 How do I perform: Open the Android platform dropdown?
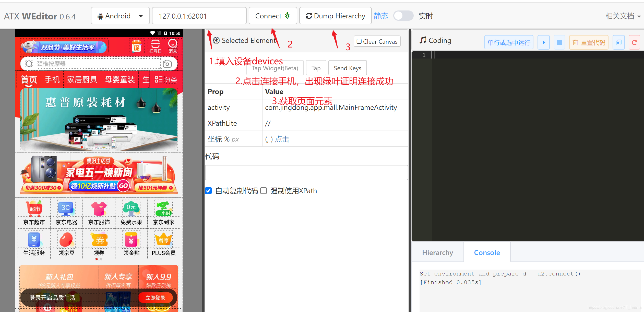[x=120, y=16]
